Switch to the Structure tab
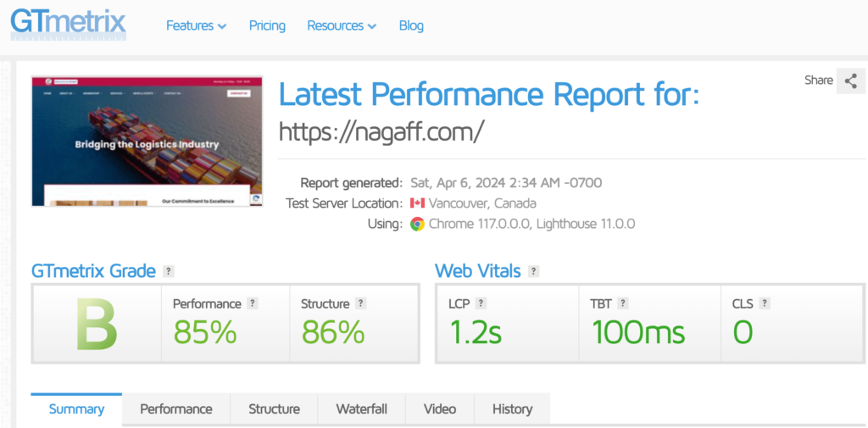 click(274, 409)
